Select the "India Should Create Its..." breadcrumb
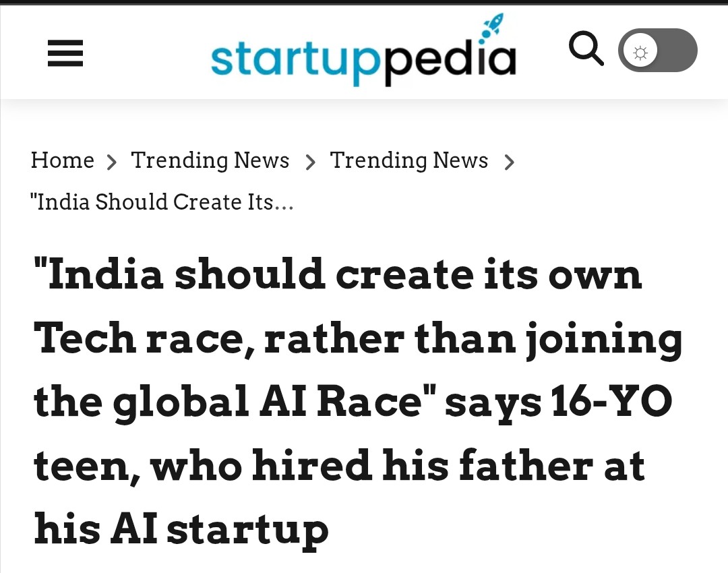This screenshot has height=573, width=728. [x=162, y=202]
